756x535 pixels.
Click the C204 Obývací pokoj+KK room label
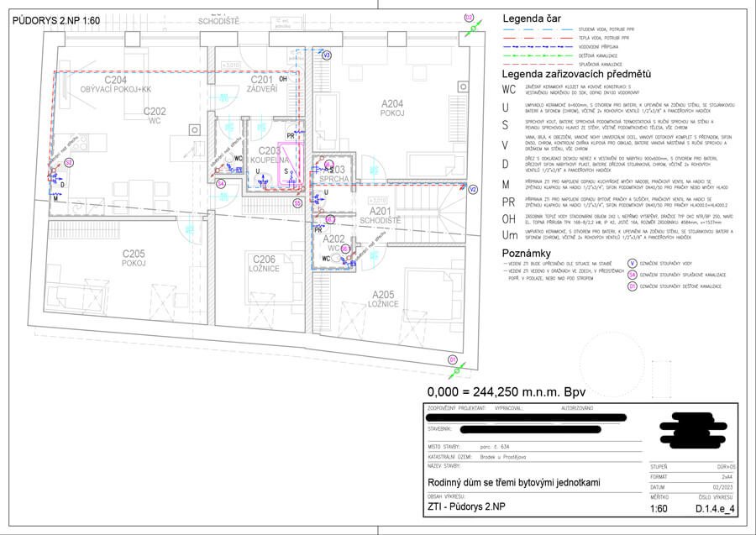(x=115, y=85)
